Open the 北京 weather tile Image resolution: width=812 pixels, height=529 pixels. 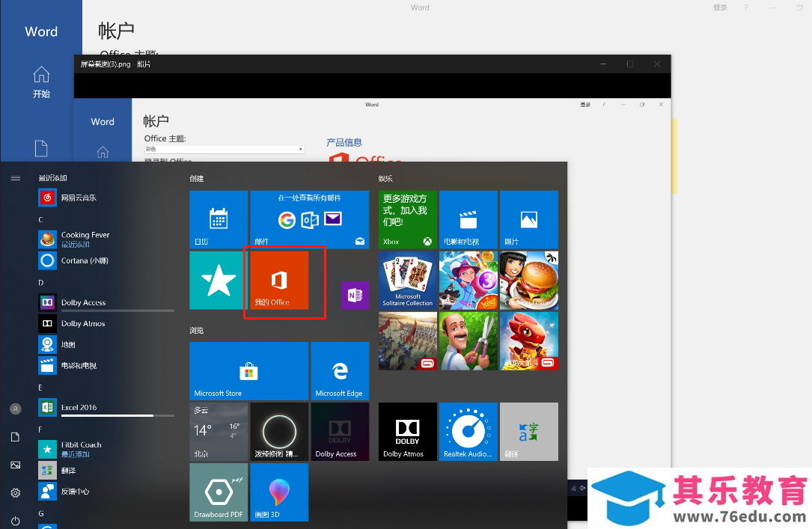click(x=219, y=432)
